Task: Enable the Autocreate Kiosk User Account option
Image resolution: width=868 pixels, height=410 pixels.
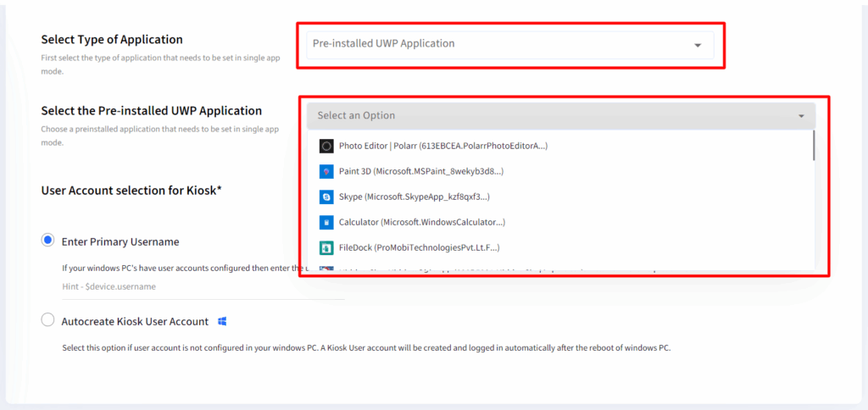Action: (48, 321)
